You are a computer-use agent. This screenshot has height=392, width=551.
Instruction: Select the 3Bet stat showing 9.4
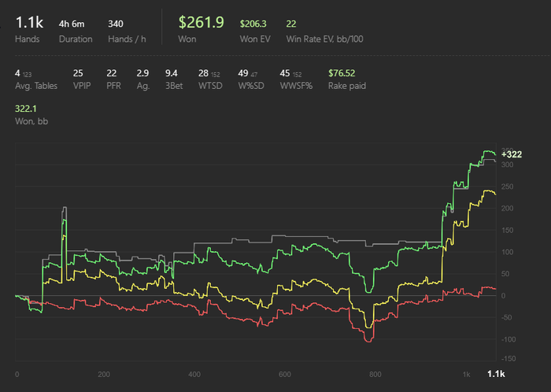(173, 79)
